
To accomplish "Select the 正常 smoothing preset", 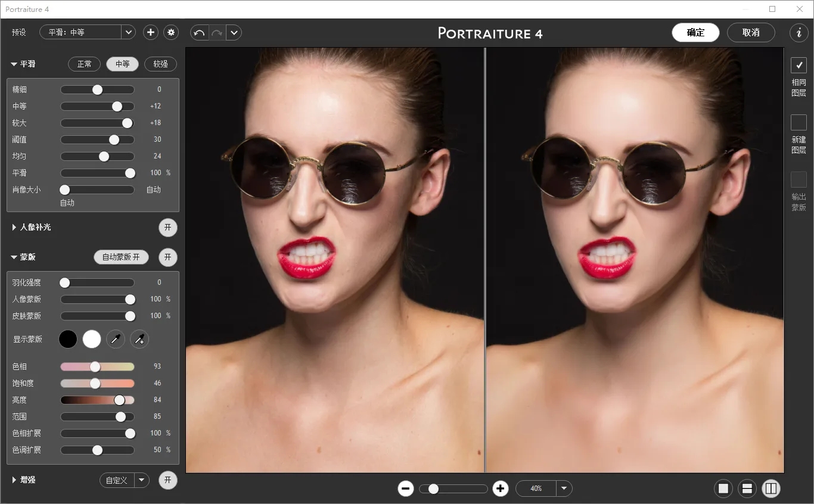I will click(x=85, y=64).
